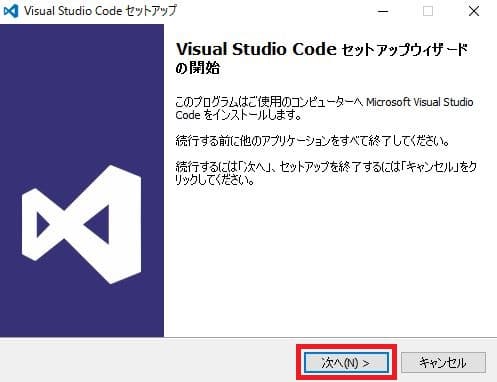Image resolution: width=497 pixels, height=382 pixels.
Task: Click the title bar text 'Visual Studio Code セットアップ'
Action: tap(100, 11)
